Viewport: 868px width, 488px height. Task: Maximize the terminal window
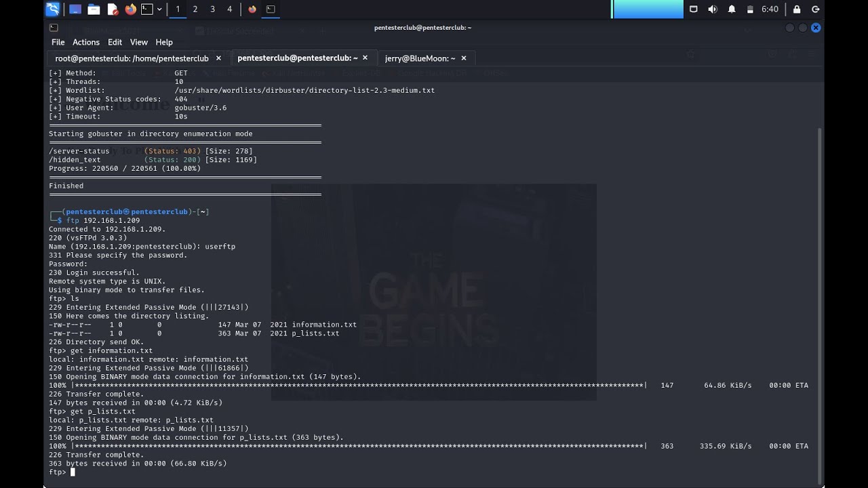[x=803, y=28]
